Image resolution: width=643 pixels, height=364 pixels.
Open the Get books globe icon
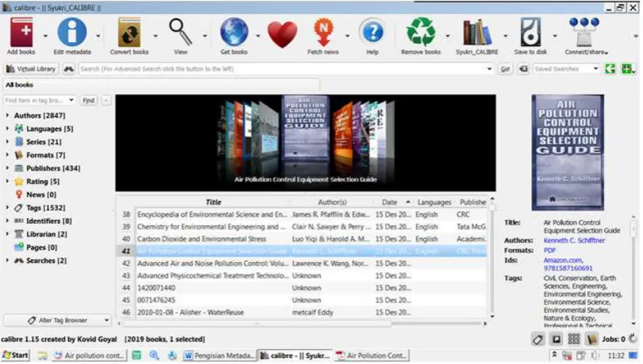tap(234, 32)
